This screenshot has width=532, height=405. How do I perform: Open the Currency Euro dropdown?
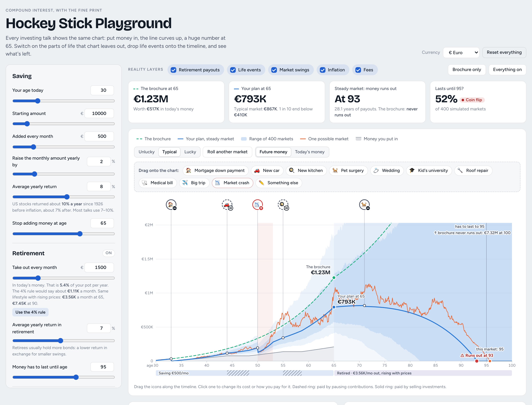(x=461, y=53)
